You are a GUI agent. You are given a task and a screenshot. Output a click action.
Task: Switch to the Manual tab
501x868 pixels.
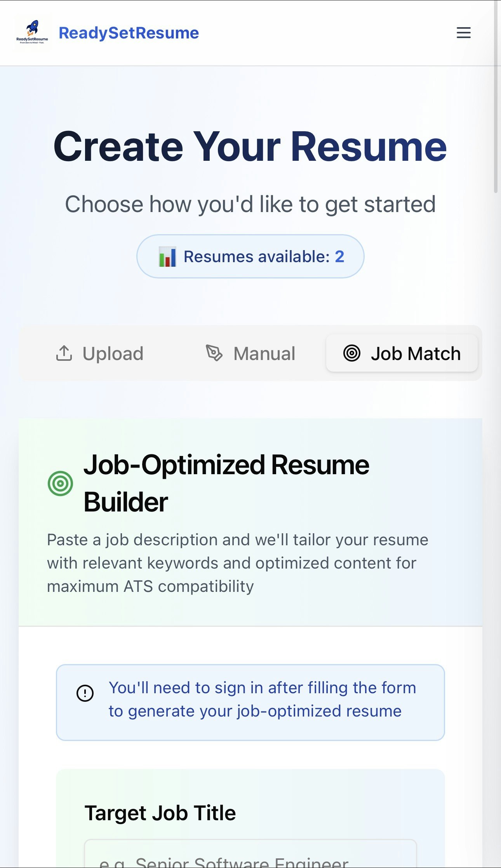tap(250, 353)
